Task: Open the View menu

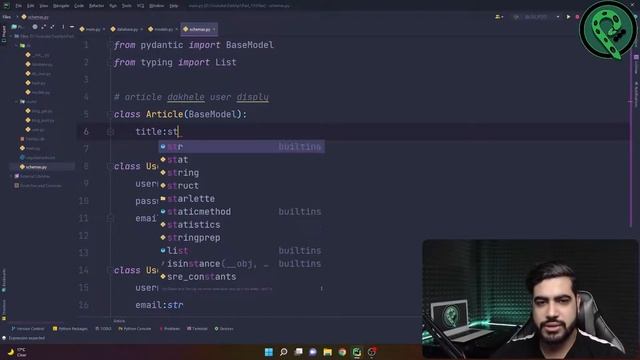Action: 44,6
